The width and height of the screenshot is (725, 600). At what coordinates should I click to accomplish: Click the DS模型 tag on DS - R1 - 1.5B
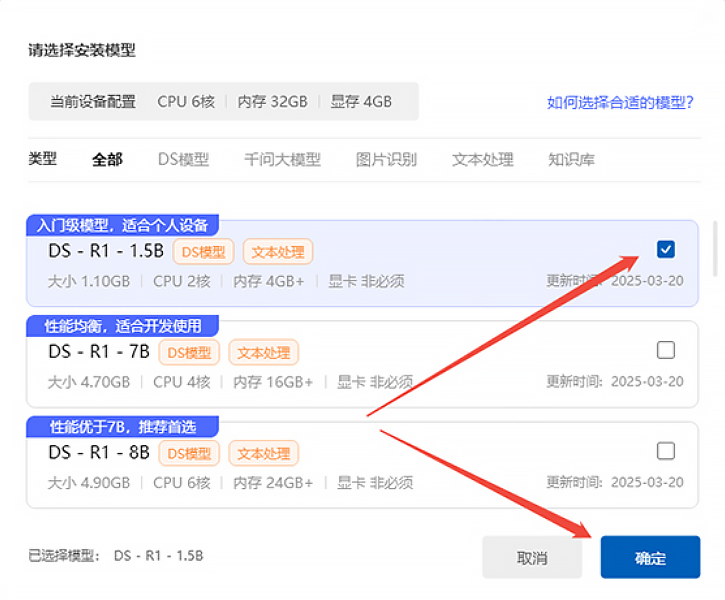203,252
